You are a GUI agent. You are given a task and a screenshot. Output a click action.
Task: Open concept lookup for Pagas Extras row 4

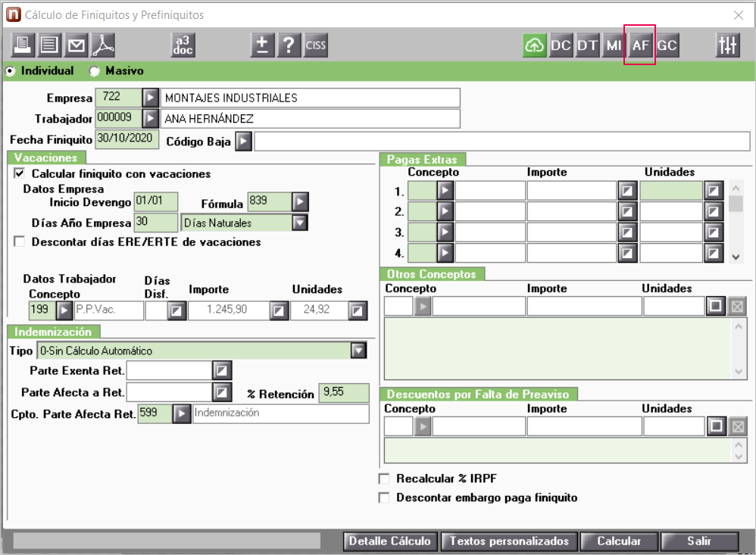pyautogui.click(x=445, y=253)
